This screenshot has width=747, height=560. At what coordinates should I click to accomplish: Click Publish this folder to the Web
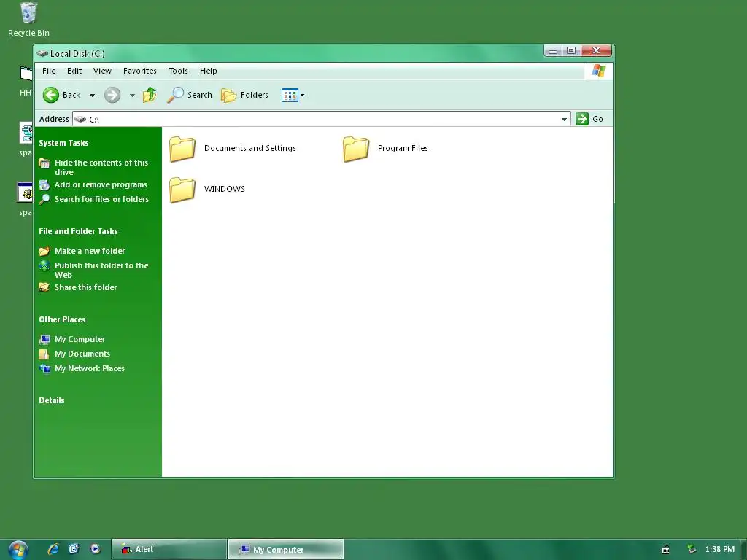(101, 270)
